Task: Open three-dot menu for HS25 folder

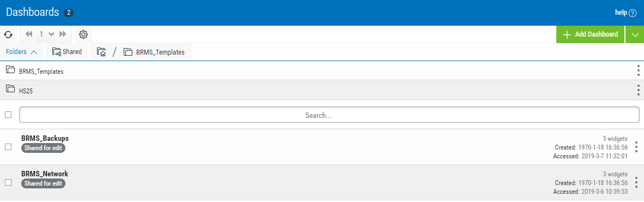Action: (638, 90)
